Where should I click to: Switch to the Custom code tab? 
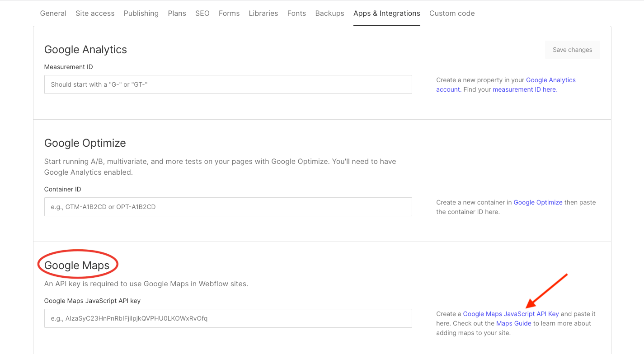[x=452, y=13]
